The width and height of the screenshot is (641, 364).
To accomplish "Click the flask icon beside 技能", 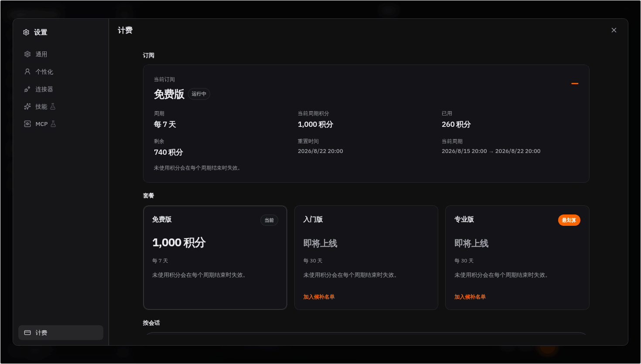I will tap(53, 106).
